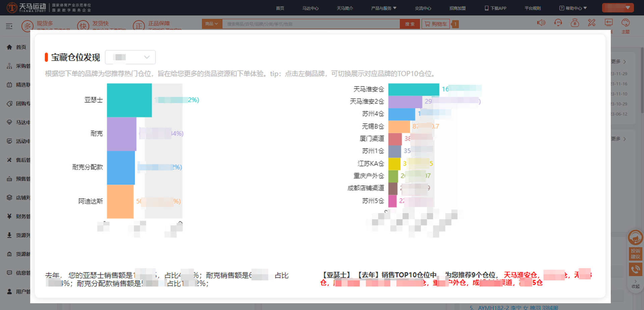Click the 苏州5仓 label
The image size is (644, 310).
[373, 201]
